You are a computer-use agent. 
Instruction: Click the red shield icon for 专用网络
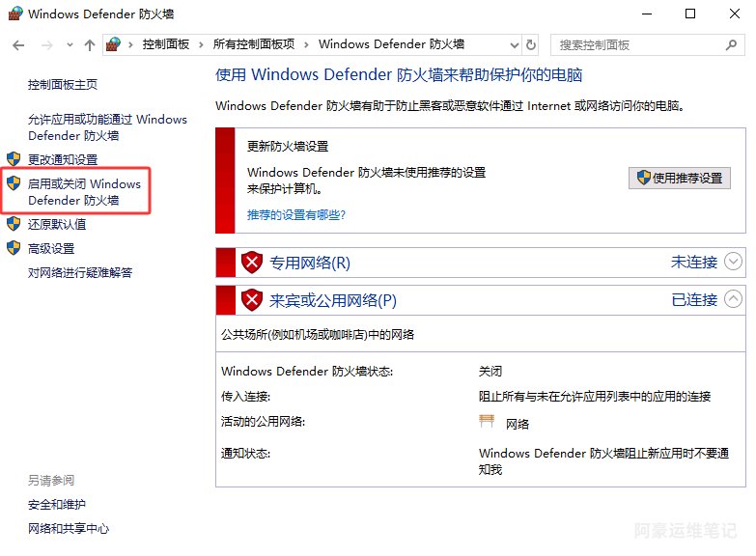click(252, 263)
